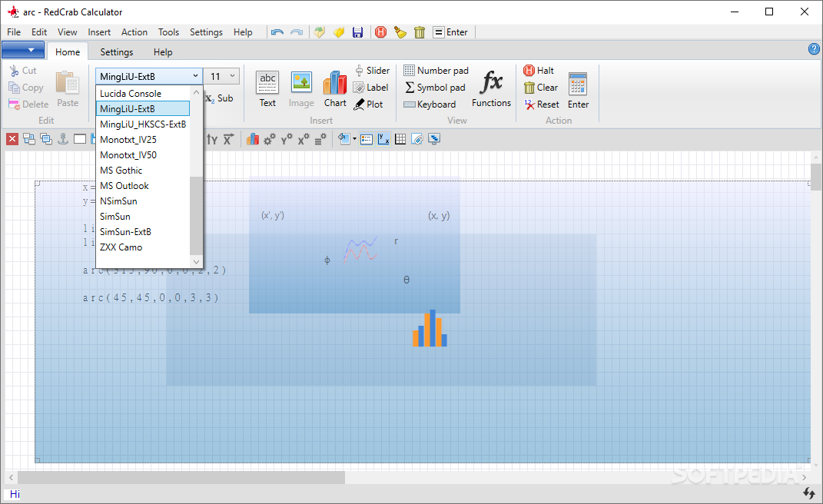Click the tag label icon in the secondary toolbar
Screen dimensions: 823x504
coord(417,139)
